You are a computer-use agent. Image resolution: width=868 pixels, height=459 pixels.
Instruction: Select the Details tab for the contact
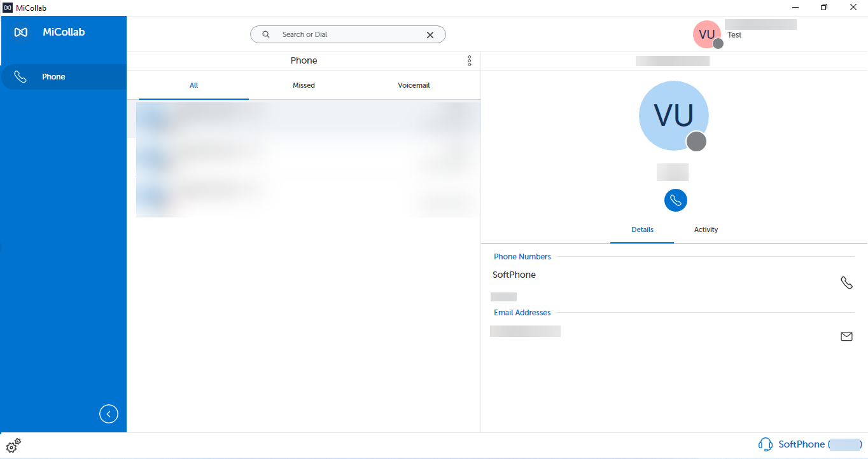coord(642,229)
